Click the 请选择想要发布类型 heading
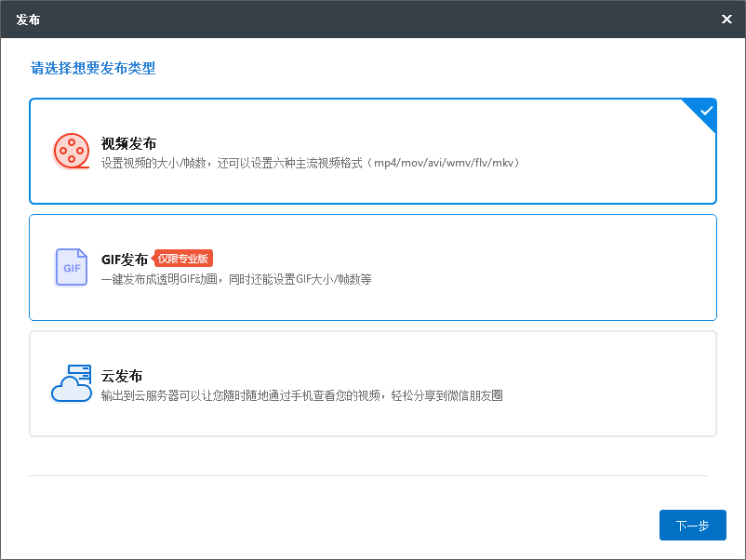Viewport: 746px width, 560px height. click(93, 68)
